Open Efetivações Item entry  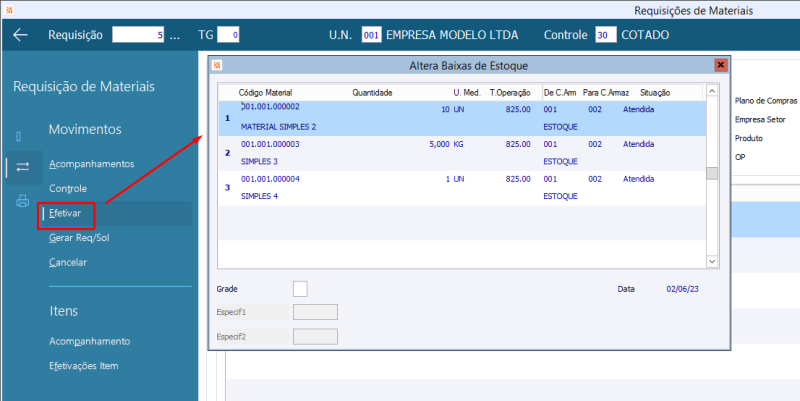click(84, 366)
